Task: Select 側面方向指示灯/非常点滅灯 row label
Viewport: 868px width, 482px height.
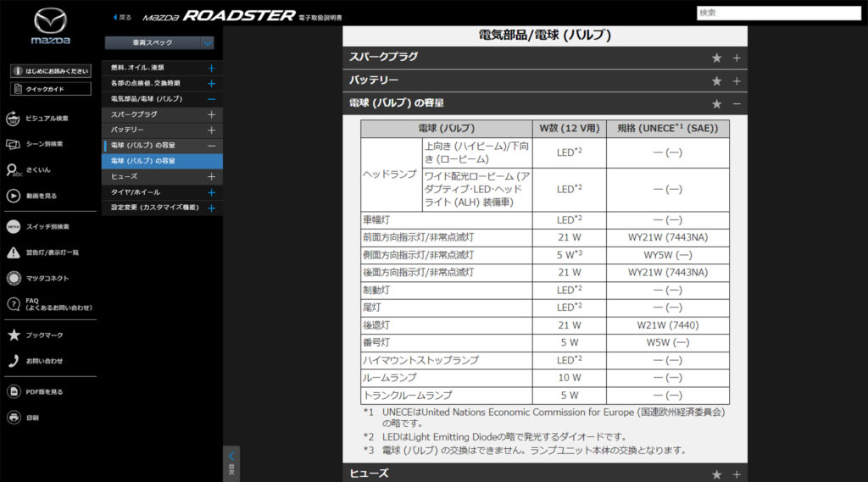Action: [x=419, y=255]
